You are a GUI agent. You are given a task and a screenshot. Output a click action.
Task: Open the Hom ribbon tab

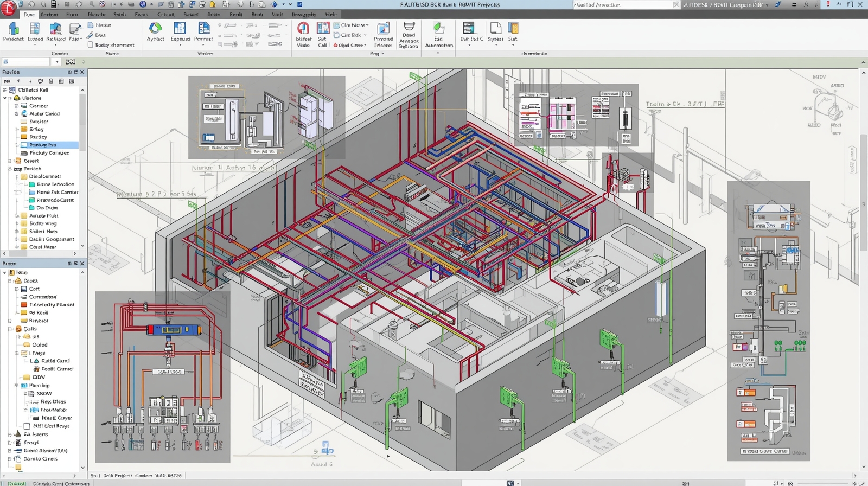point(72,15)
